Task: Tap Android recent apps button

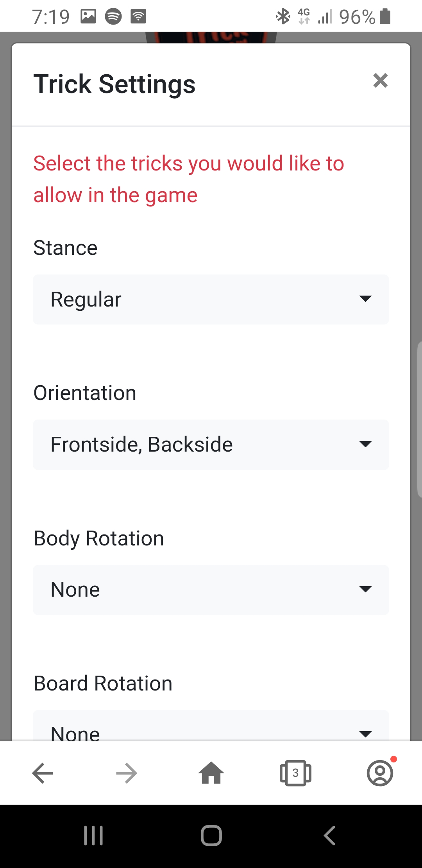Action: (x=93, y=836)
